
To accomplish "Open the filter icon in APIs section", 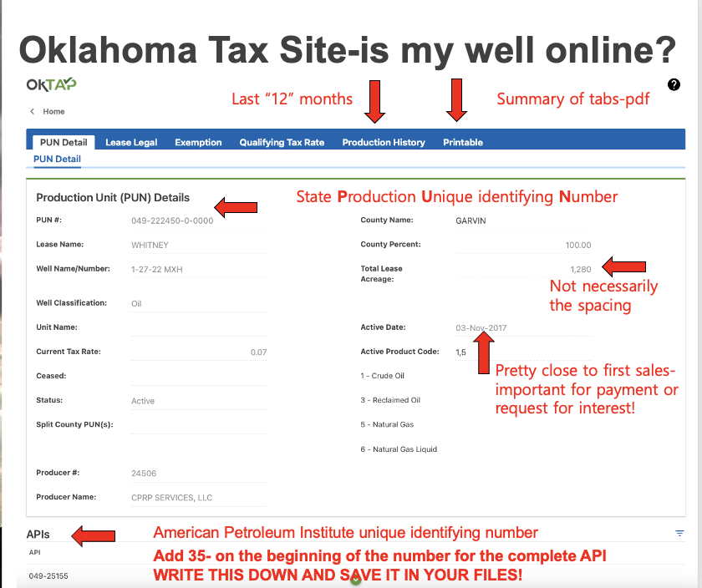I will [679, 533].
